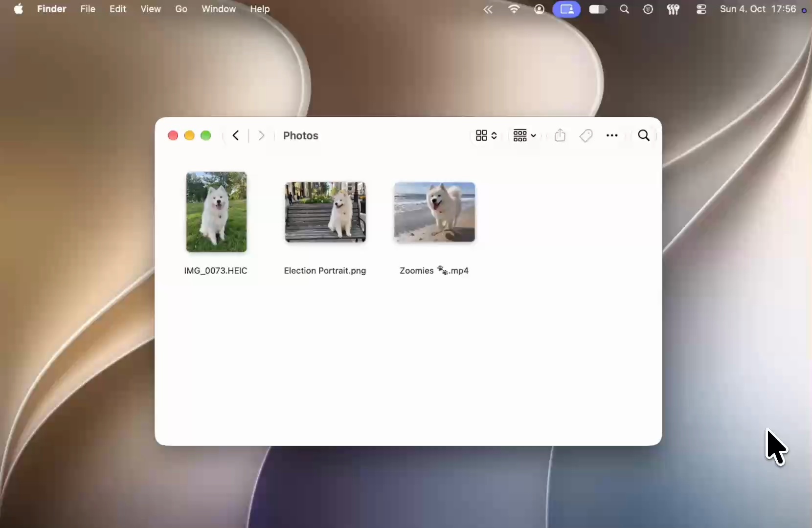Click the Photos window title

point(300,135)
